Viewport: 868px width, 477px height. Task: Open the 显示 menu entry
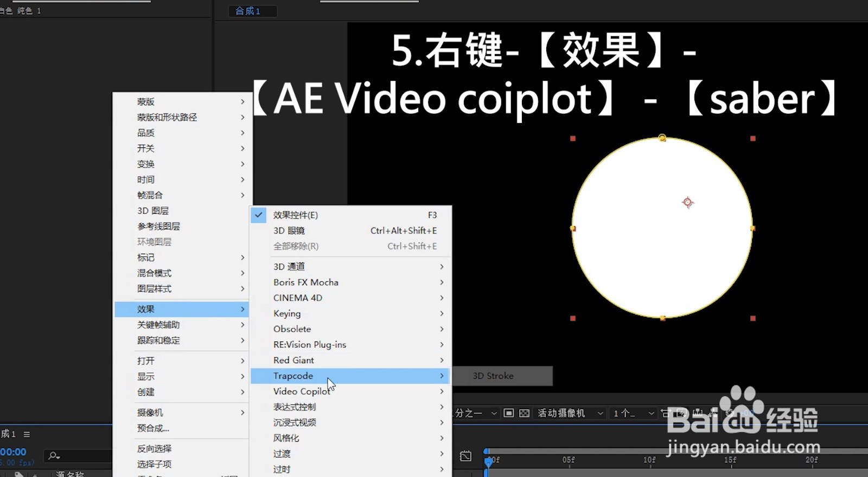click(x=182, y=377)
